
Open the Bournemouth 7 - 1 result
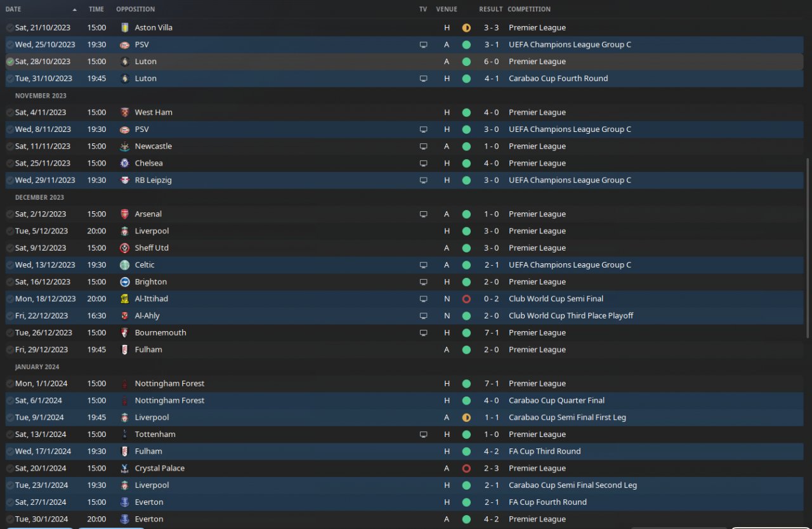(x=492, y=333)
